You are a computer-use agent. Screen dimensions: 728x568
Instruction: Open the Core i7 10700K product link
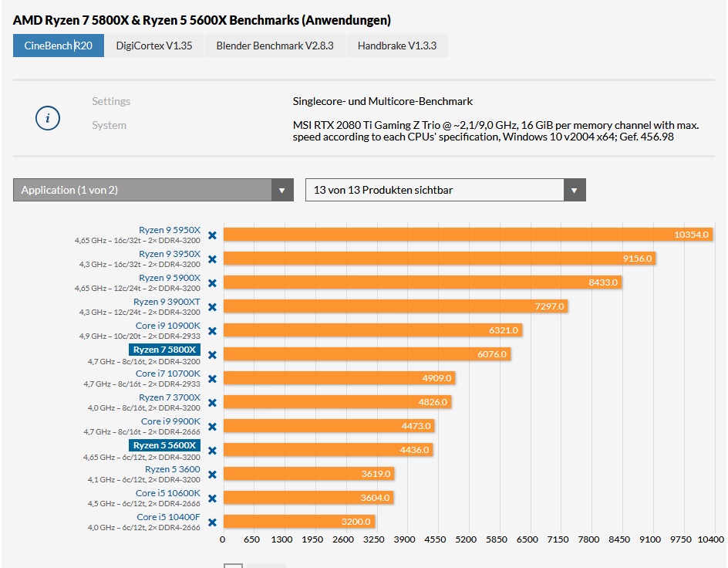tap(168, 374)
